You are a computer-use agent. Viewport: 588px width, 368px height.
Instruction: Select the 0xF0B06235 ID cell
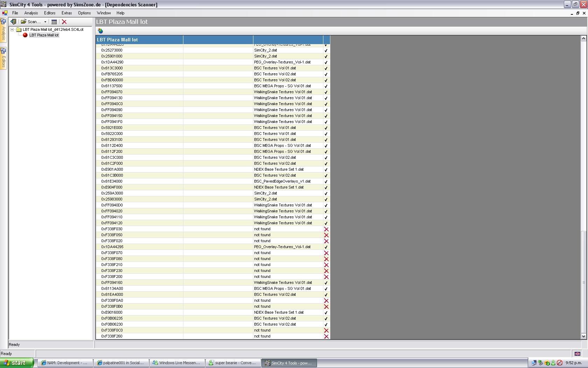[x=112, y=318]
